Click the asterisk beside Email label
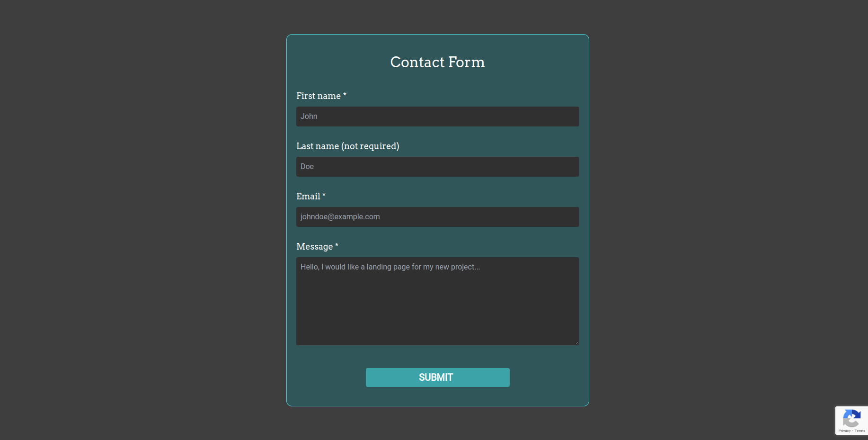Viewport: 868px width, 440px height. click(324, 195)
